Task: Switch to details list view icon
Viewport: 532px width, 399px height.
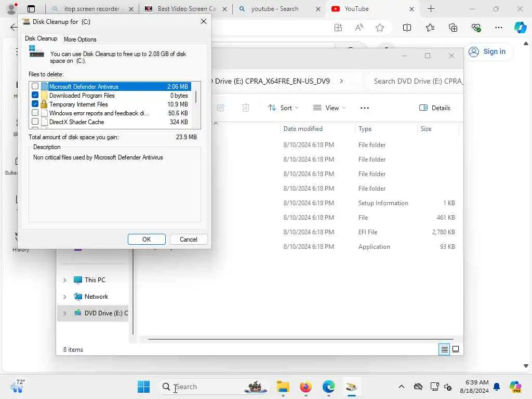Action: click(444, 349)
